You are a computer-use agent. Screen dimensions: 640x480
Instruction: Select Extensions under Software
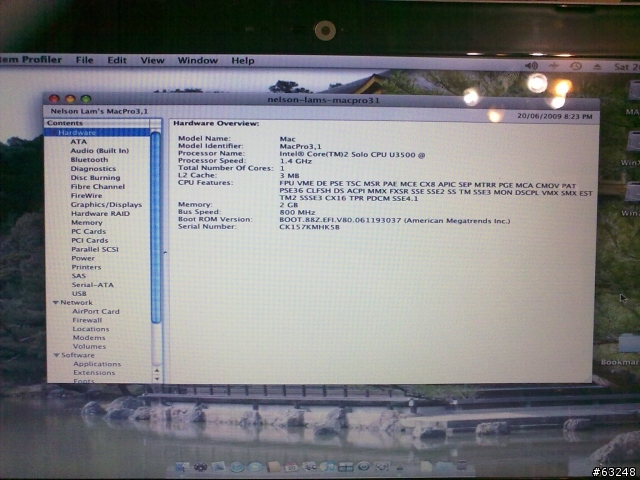[94, 373]
